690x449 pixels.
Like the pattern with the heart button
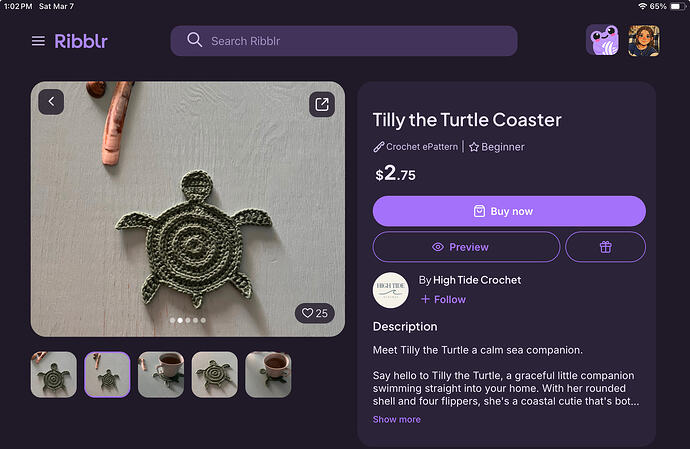[x=314, y=313]
